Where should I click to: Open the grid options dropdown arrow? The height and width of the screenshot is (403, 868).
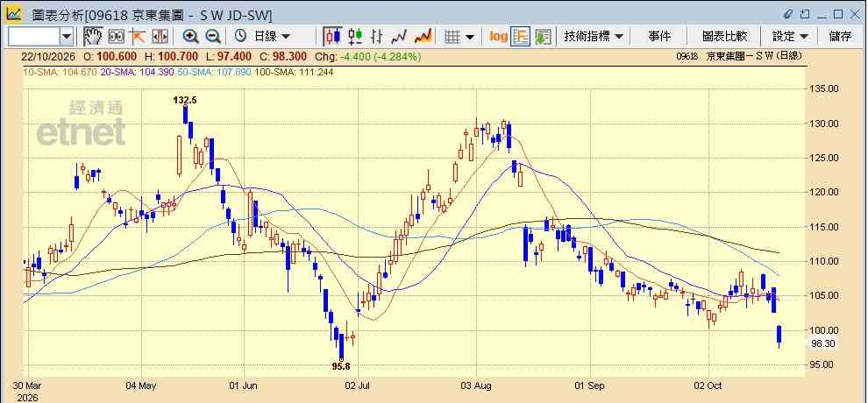pyautogui.click(x=469, y=37)
